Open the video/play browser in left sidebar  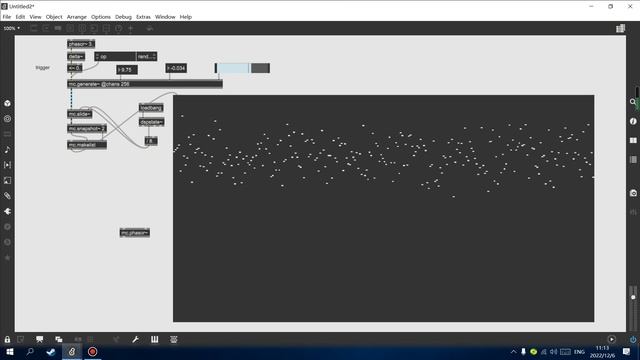pos(7,165)
